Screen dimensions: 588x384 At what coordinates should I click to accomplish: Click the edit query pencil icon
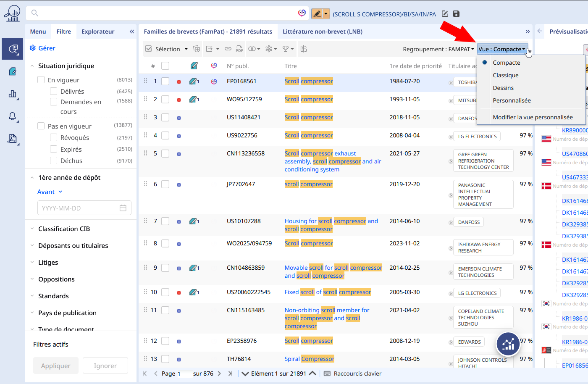pos(445,14)
